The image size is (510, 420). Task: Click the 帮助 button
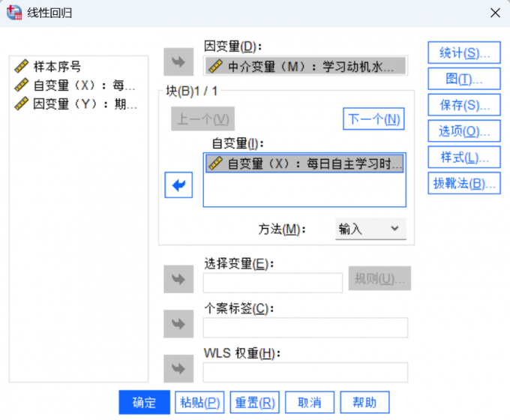[x=364, y=402]
